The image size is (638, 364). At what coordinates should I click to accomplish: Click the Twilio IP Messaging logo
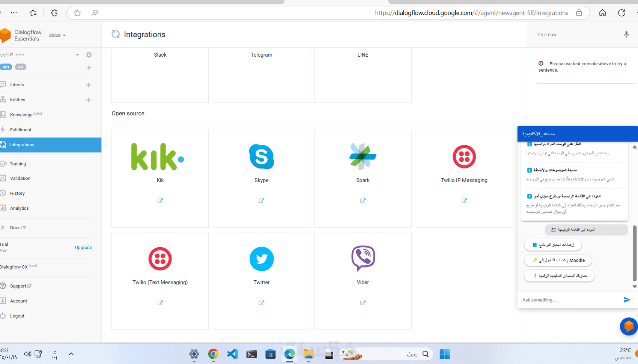pyautogui.click(x=464, y=156)
